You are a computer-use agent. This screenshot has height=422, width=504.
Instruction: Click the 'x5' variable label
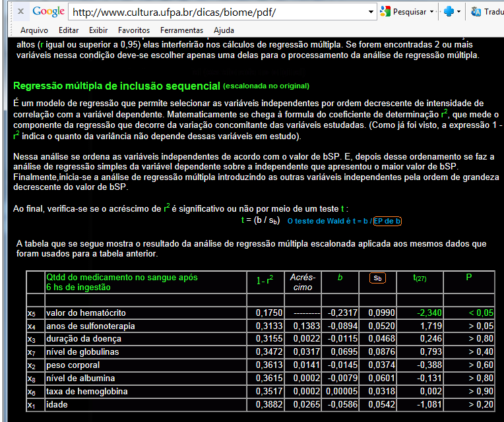[31, 313]
